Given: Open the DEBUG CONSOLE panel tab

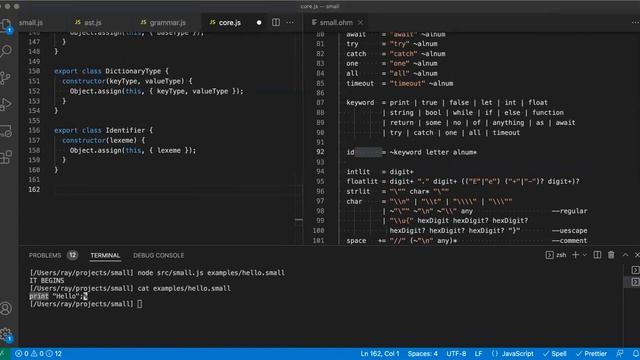Looking at the screenshot, I should pos(158,255).
